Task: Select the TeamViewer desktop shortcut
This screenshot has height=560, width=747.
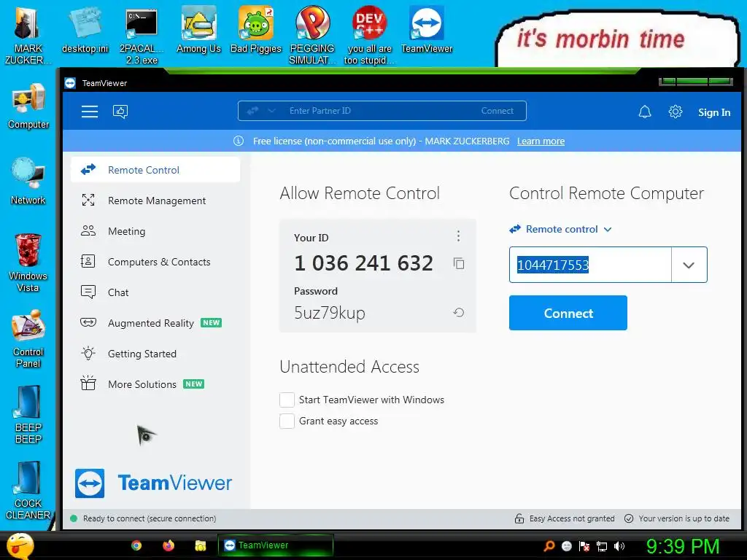Action: 426,29
